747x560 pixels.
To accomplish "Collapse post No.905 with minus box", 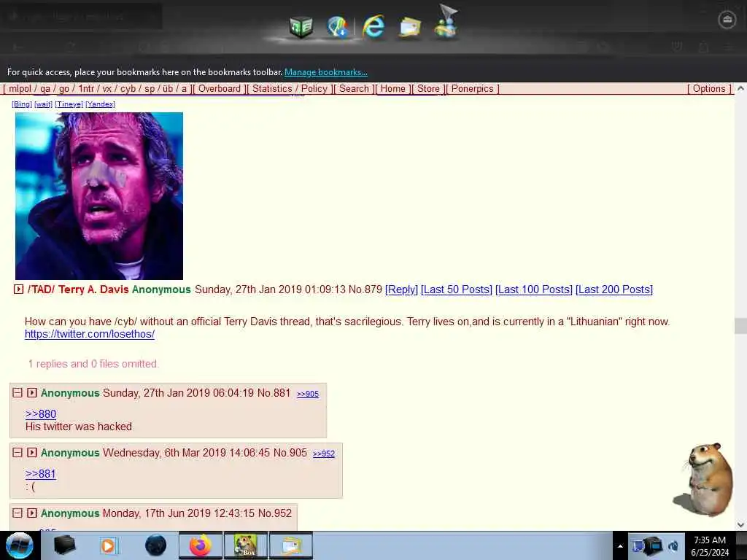I will click(18, 452).
